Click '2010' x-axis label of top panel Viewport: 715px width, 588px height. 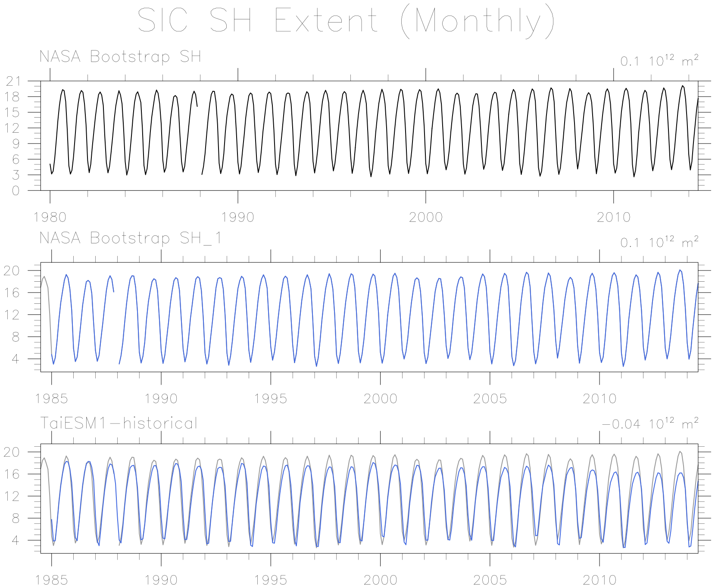pyautogui.click(x=614, y=217)
